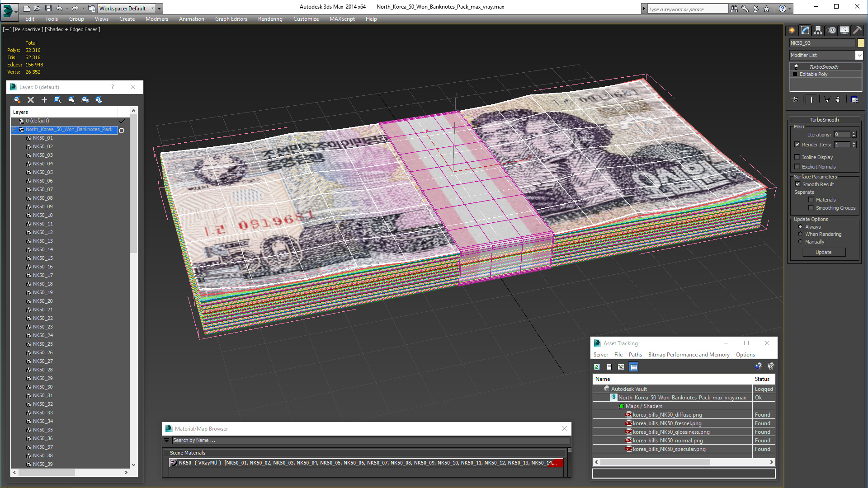Click the Pin Stack icon below modifier stack
The width and height of the screenshot is (868, 488).
click(796, 99)
